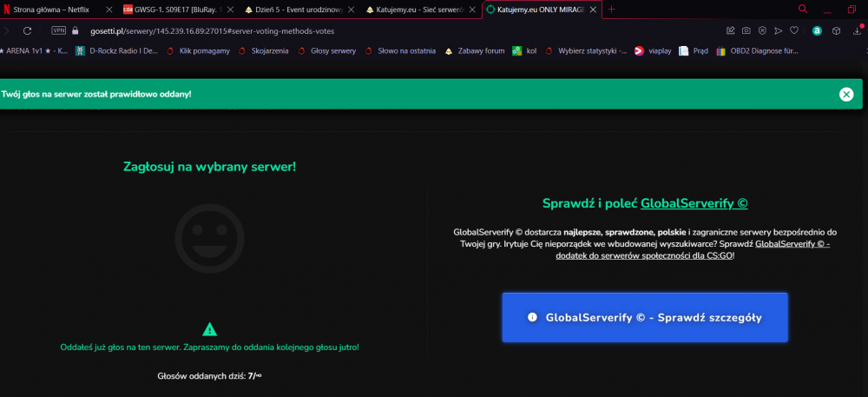Click 'Głosów oddanych dziś: 7/∞' text
868x397 pixels.
pyautogui.click(x=209, y=376)
